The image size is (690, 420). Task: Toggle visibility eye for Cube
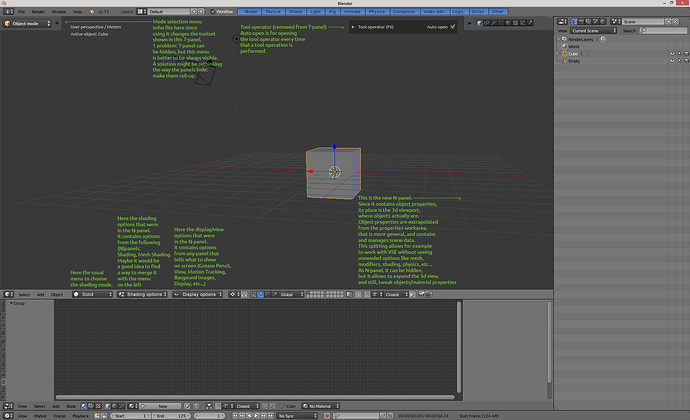pos(672,54)
